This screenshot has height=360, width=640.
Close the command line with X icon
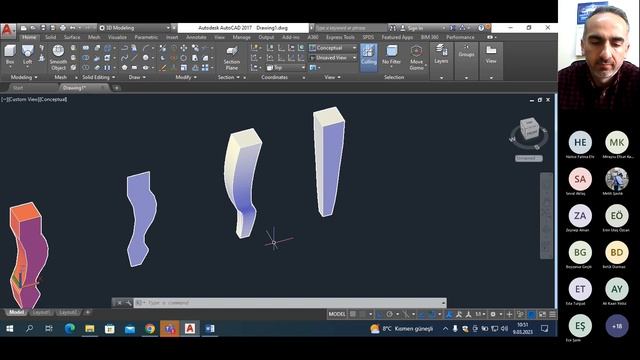coord(119,303)
